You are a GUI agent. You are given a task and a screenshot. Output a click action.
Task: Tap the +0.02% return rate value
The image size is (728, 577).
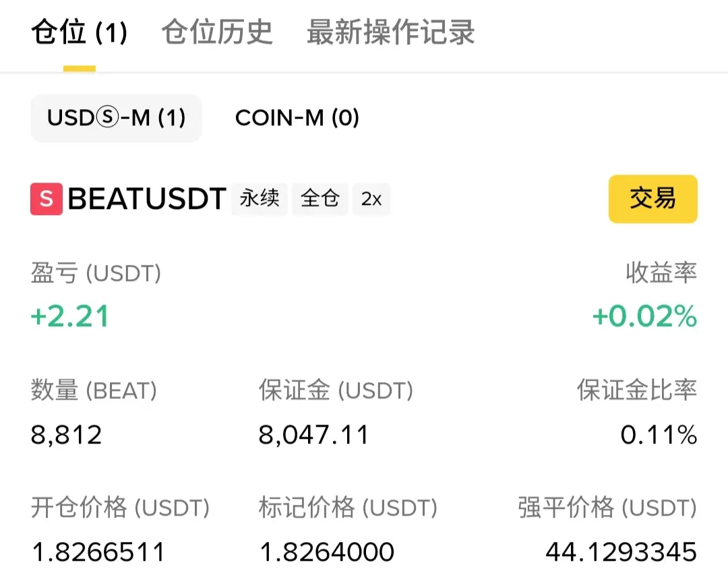[x=645, y=316]
